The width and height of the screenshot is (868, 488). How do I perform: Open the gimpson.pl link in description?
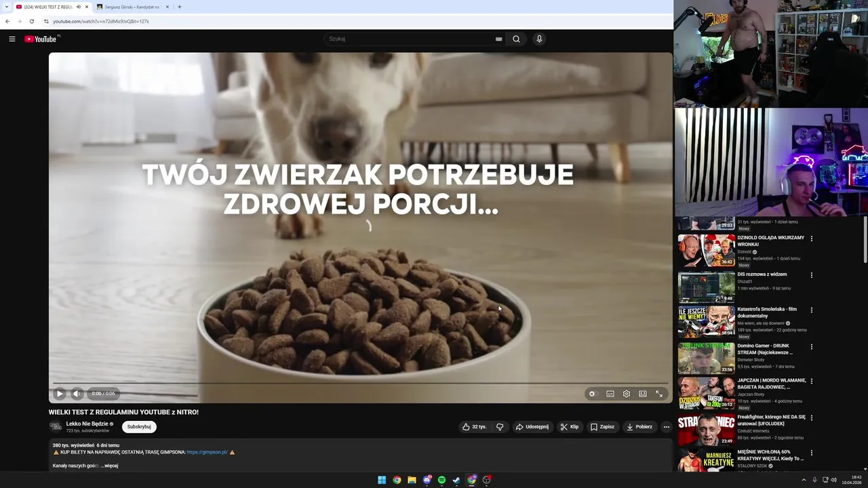tap(207, 452)
